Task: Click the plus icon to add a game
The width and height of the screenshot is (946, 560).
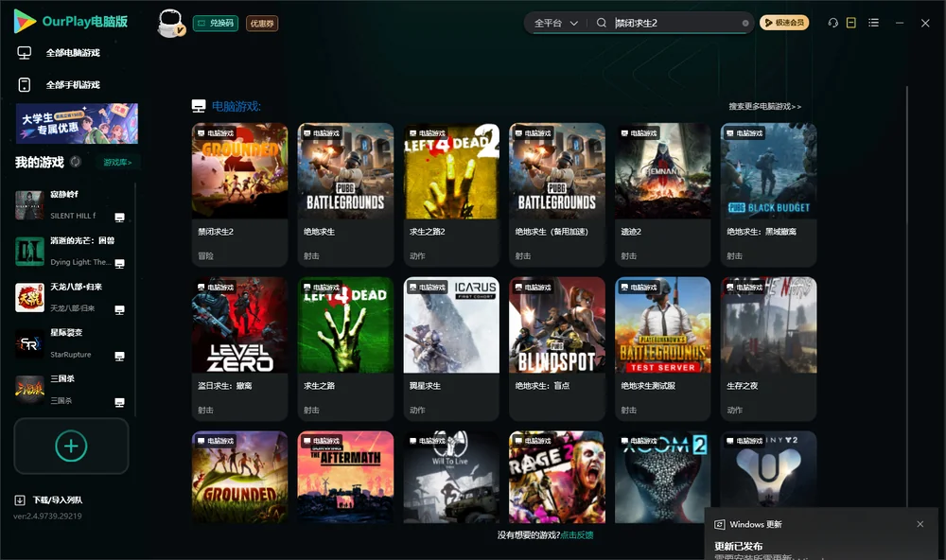Action: pyautogui.click(x=71, y=446)
